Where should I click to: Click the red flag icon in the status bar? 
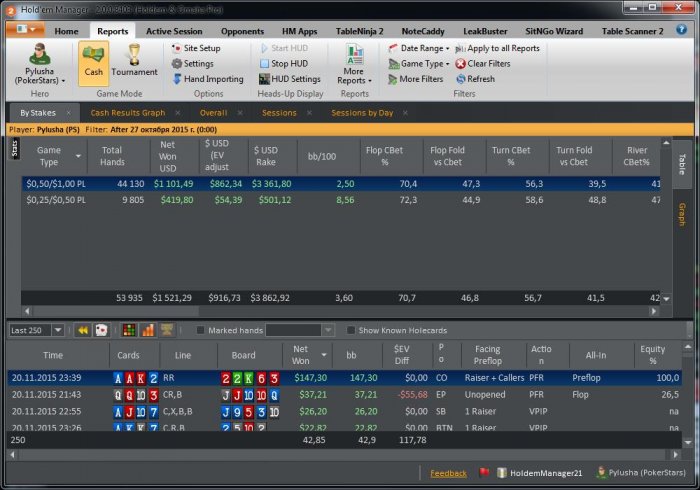tap(484, 472)
